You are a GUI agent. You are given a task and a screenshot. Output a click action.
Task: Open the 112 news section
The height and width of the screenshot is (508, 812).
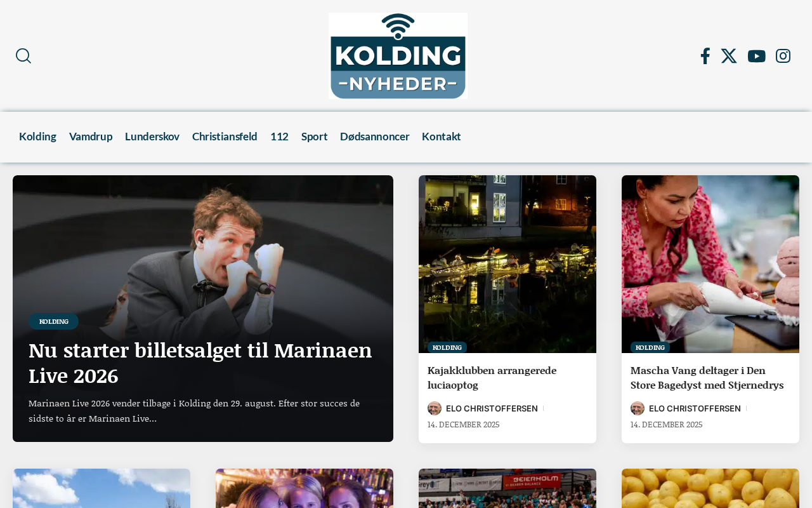[x=279, y=137]
